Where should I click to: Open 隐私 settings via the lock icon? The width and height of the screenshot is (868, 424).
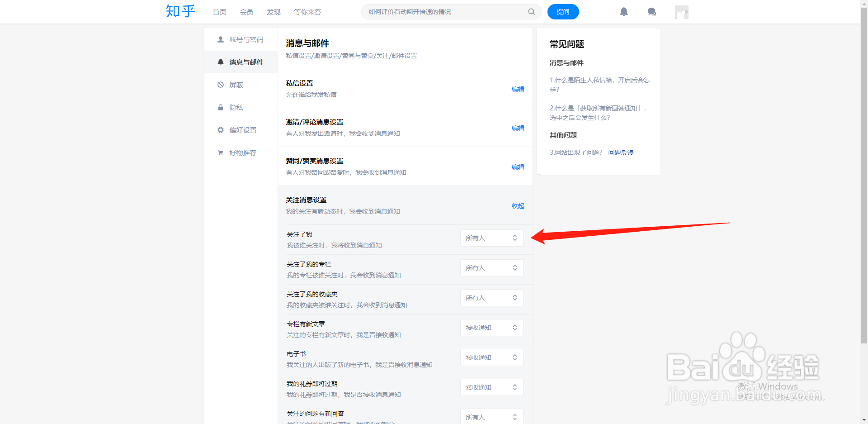[x=221, y=107]
